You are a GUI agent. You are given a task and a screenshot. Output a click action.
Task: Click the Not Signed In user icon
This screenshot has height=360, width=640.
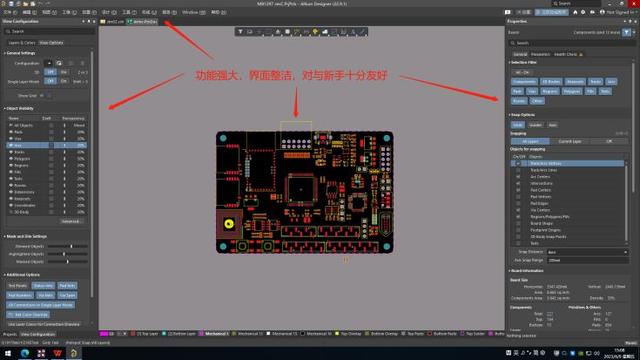[602, 12]
